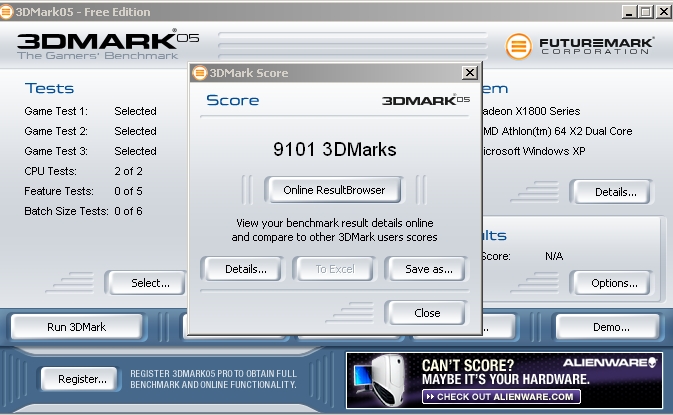Viewport: 673px width, 415px height.
Task: Click the Futuremark Corporation orange logo
Action: [518, 46]
